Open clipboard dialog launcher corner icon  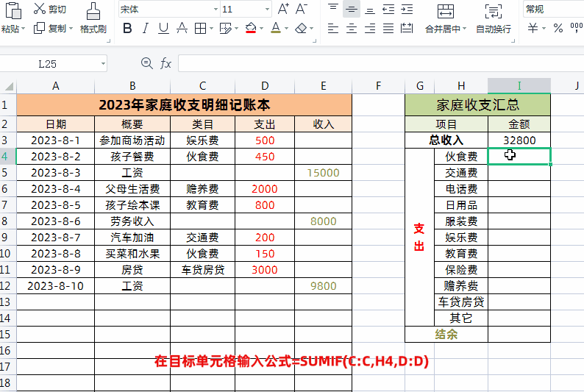coord(109,41)
